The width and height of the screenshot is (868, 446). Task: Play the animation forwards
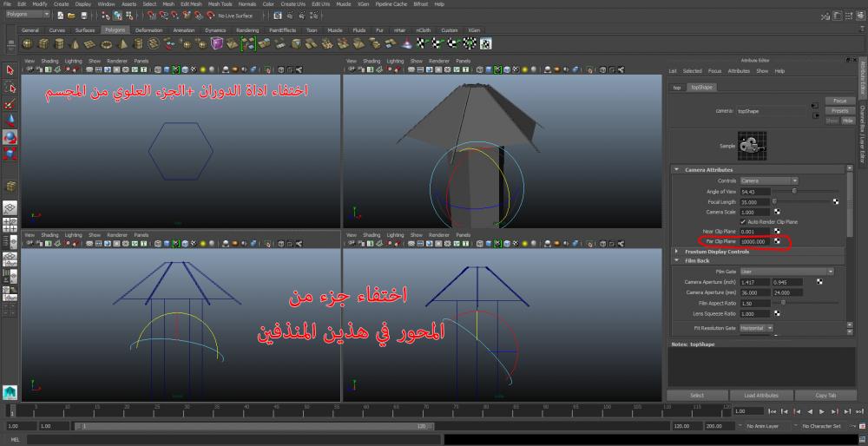click(822, 411)
